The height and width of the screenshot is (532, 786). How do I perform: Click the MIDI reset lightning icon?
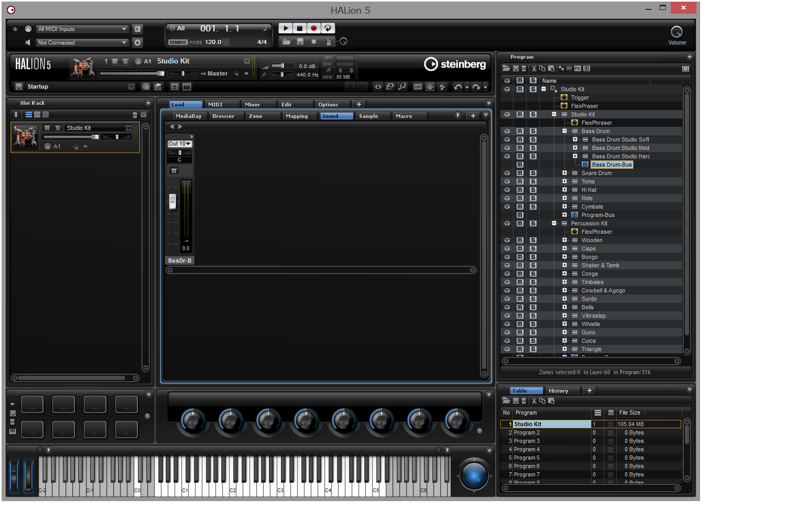coord(442,87)
